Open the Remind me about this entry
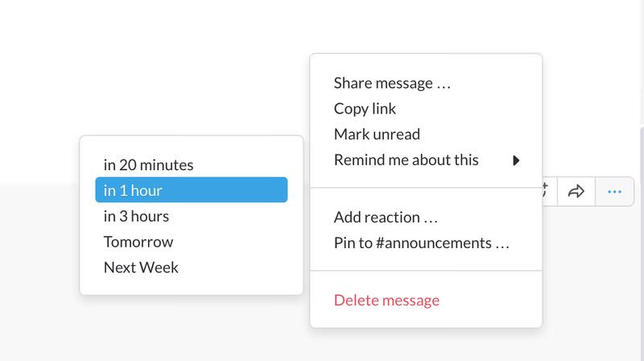 tap(406, 160)
